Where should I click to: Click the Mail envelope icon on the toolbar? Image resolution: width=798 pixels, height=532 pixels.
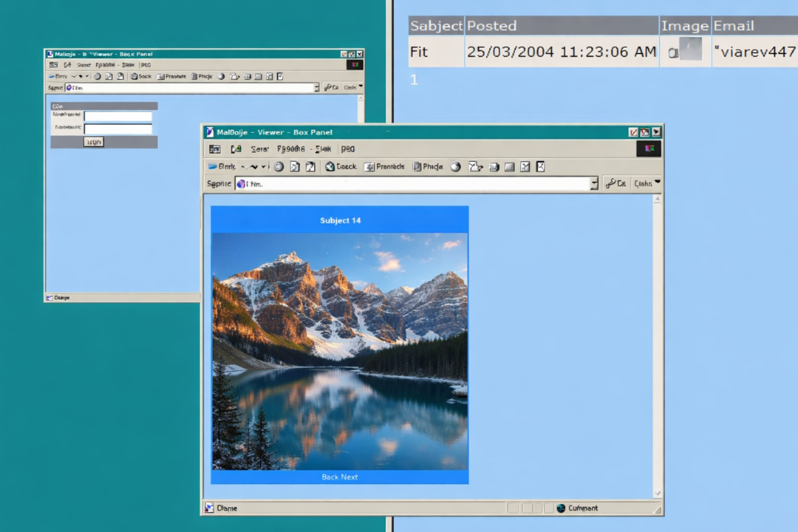point(475,166)
